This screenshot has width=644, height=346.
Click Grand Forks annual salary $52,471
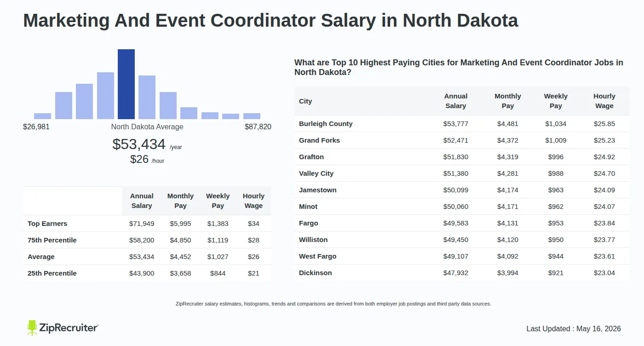point(456,140)
